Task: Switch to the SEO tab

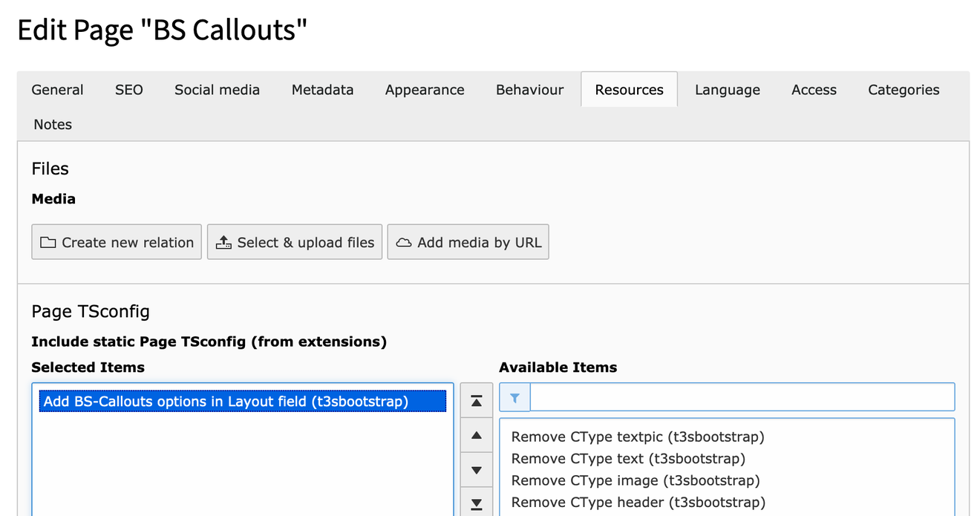Action: point(129,90)
